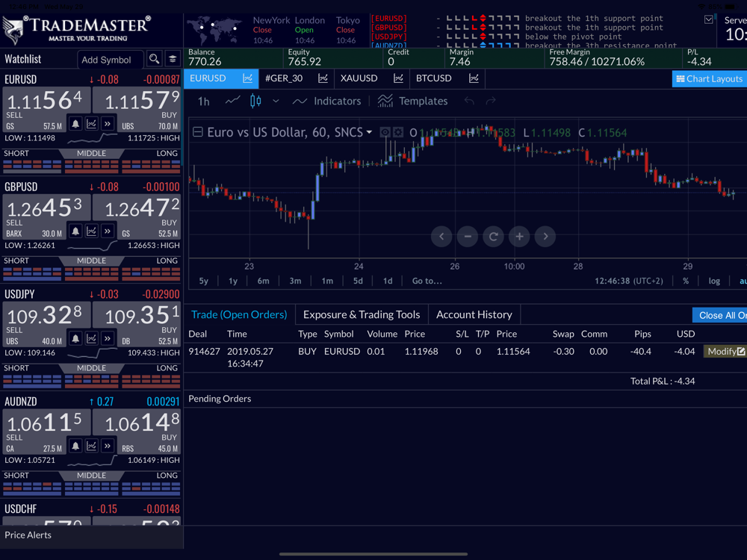747x560 pixels.
Task: Zoom out the chart with minus control
Action: click(468, 237)
